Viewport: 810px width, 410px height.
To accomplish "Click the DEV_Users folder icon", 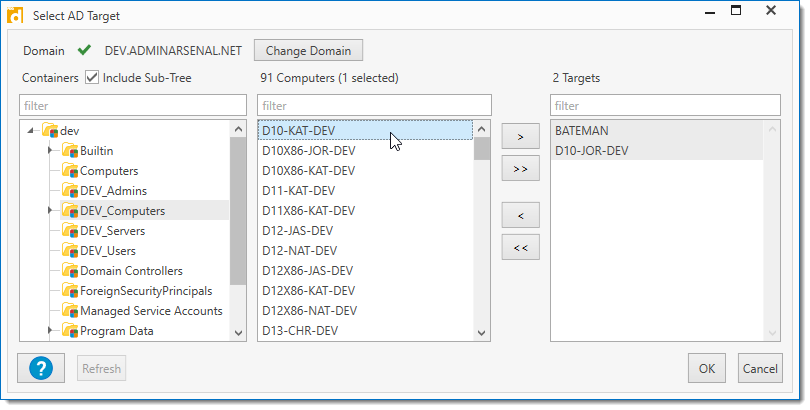I will coord(69,251).
